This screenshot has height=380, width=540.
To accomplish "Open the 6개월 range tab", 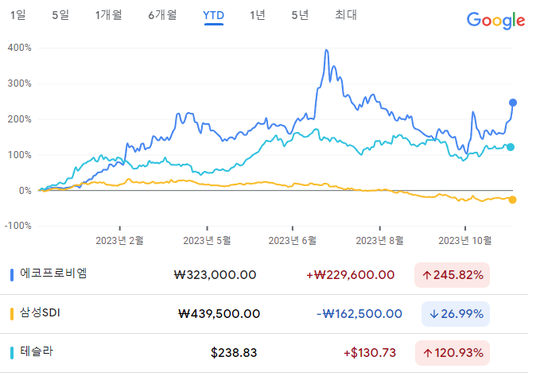I will point(162,15).
